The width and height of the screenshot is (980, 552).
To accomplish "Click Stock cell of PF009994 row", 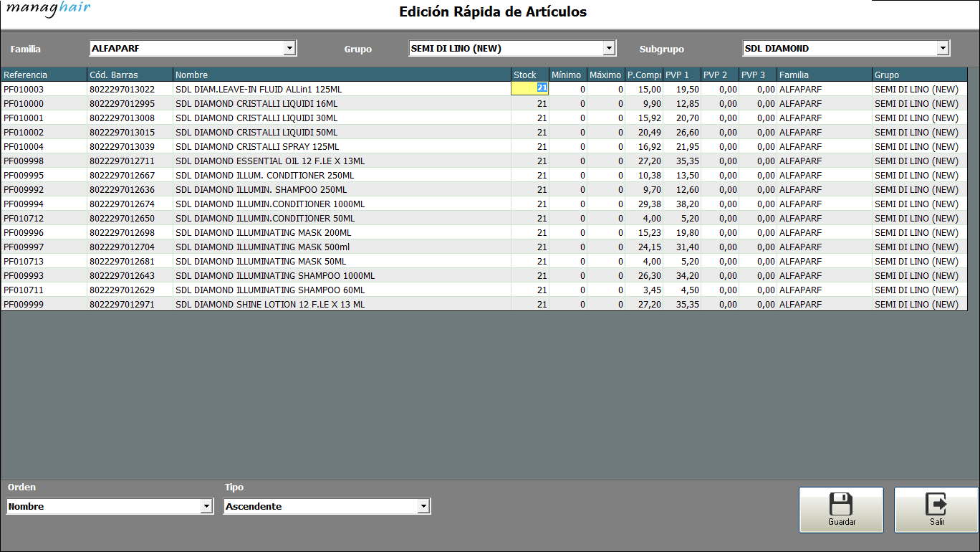I will point(529,204).
